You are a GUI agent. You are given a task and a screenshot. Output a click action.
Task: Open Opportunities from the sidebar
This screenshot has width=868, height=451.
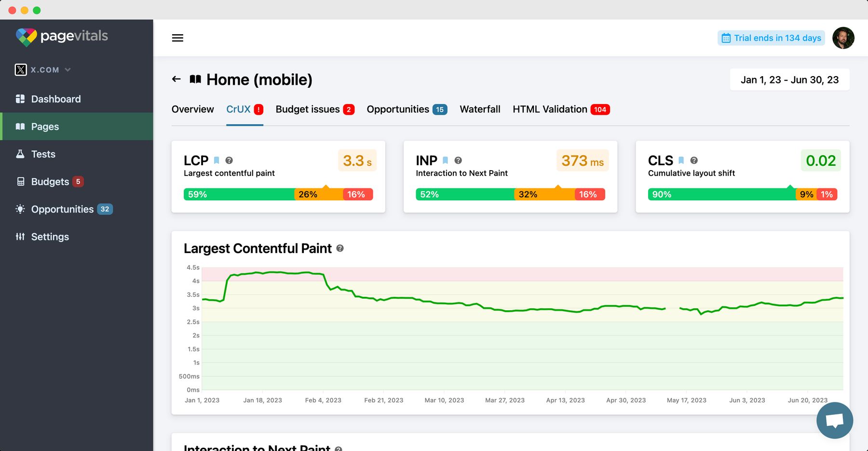tap(62, 209)
